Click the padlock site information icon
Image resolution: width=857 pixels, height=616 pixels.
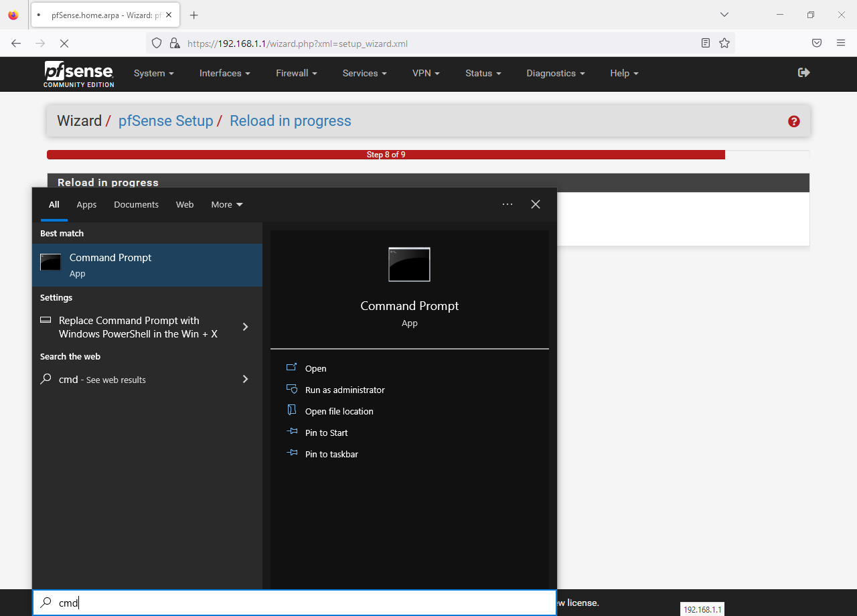point(175,43)
